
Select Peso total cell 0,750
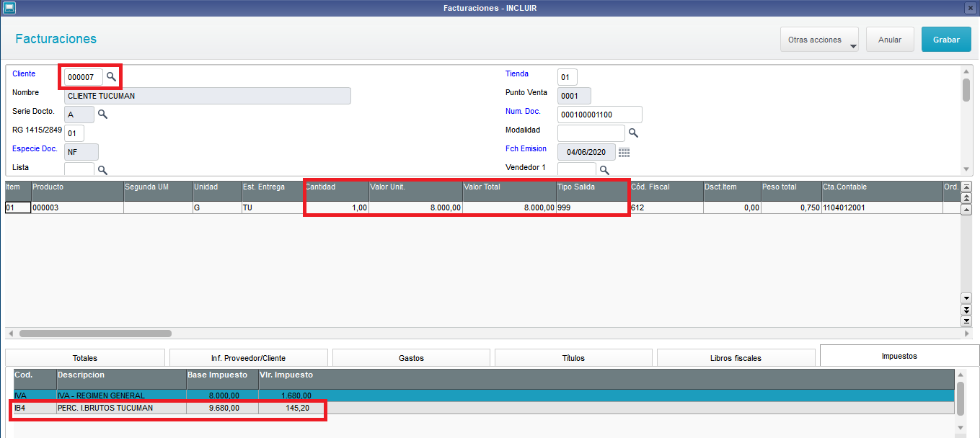tap(791, 207)
